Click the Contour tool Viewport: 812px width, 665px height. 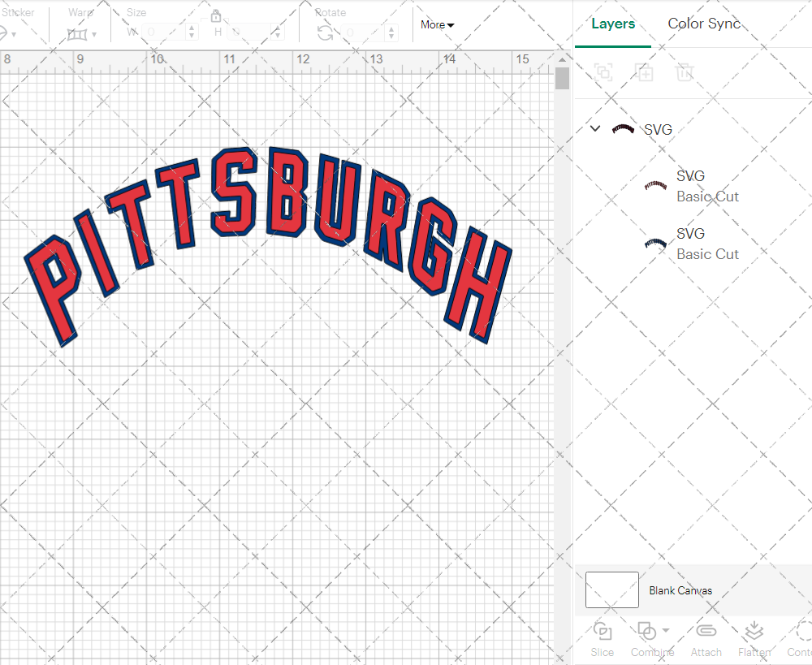800,640
